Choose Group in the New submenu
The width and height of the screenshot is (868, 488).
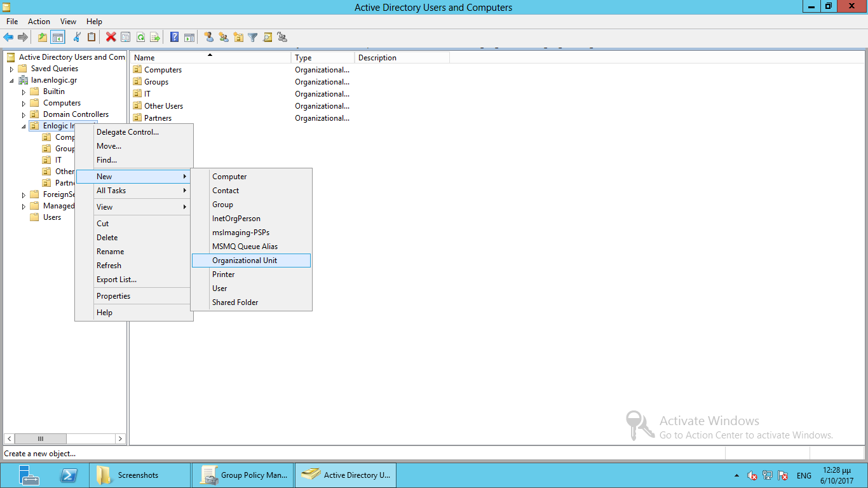[251, 205]
